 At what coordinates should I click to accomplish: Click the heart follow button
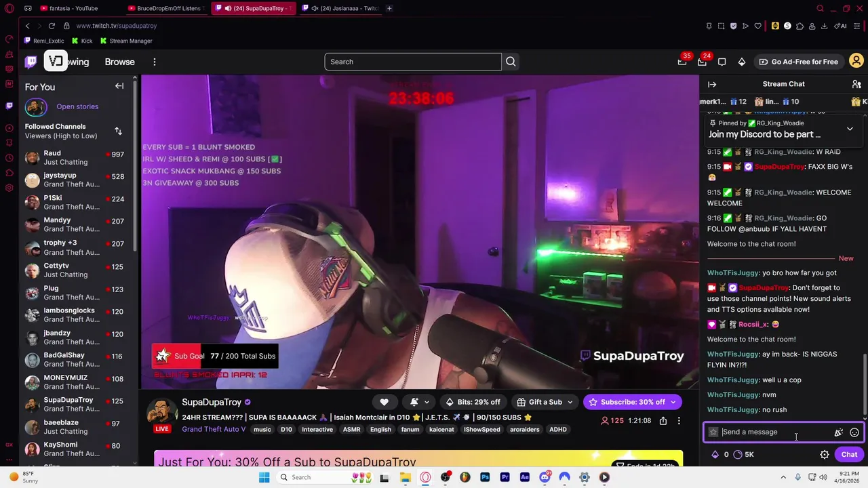[384, 402]
